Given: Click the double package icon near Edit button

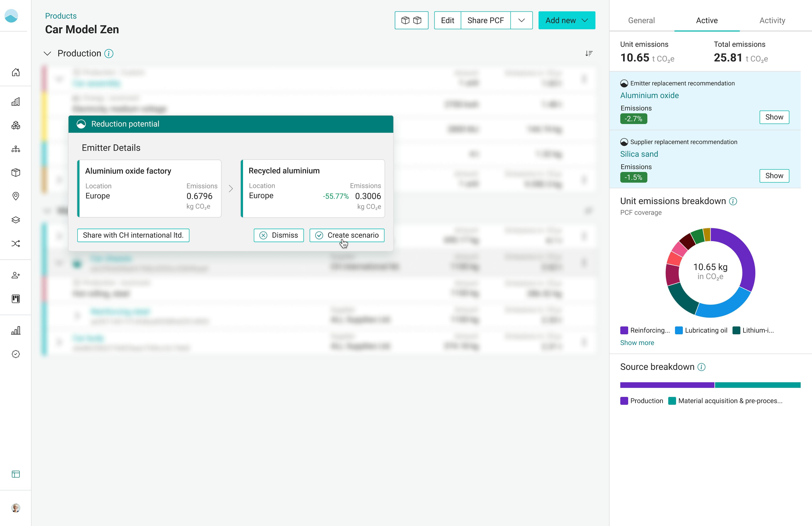Looking at the screenshot, I should pyautogui.click(x=411, y=20).
